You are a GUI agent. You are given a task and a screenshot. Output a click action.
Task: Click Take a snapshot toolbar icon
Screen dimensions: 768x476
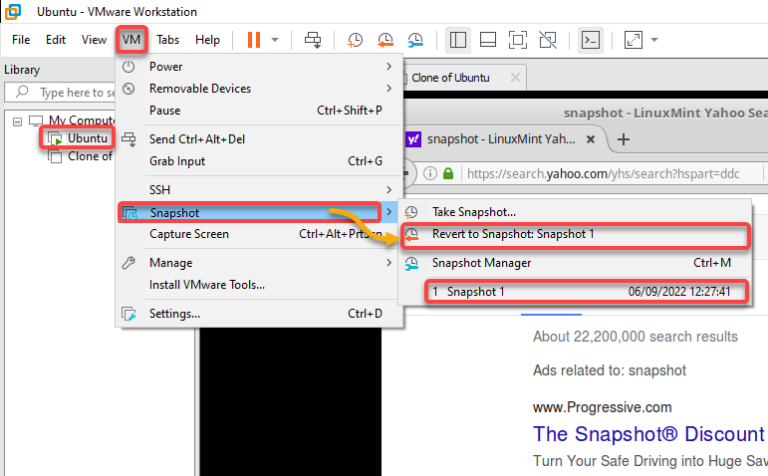(355, 40)
